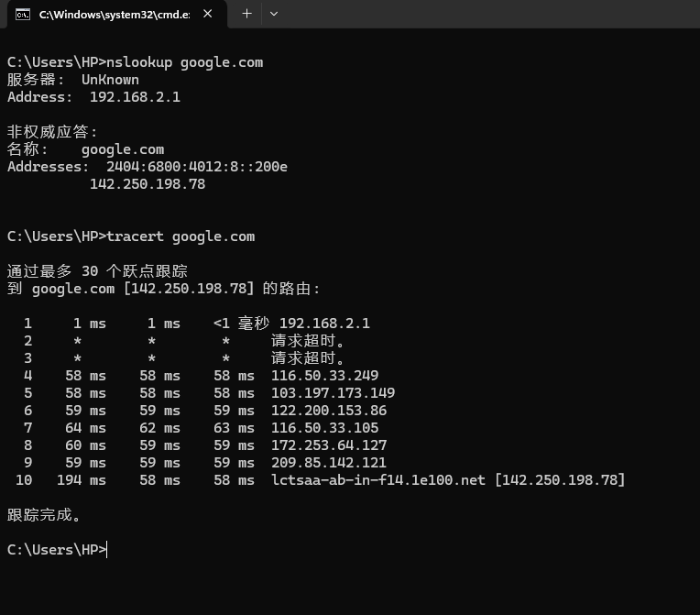Close the cmd.exe terminal tab
The height and width of the screenshot is (615, 700).
tap(208, 14)
